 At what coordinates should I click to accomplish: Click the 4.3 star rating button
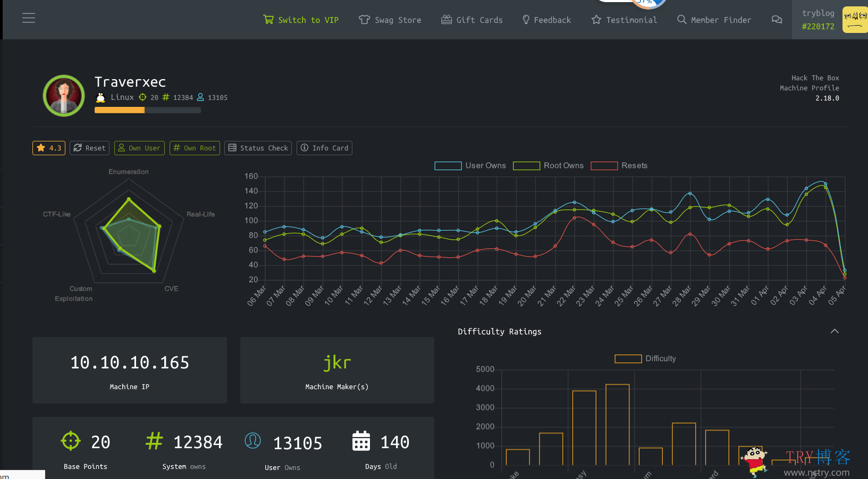pyautogui.click(x=49, y=148)
